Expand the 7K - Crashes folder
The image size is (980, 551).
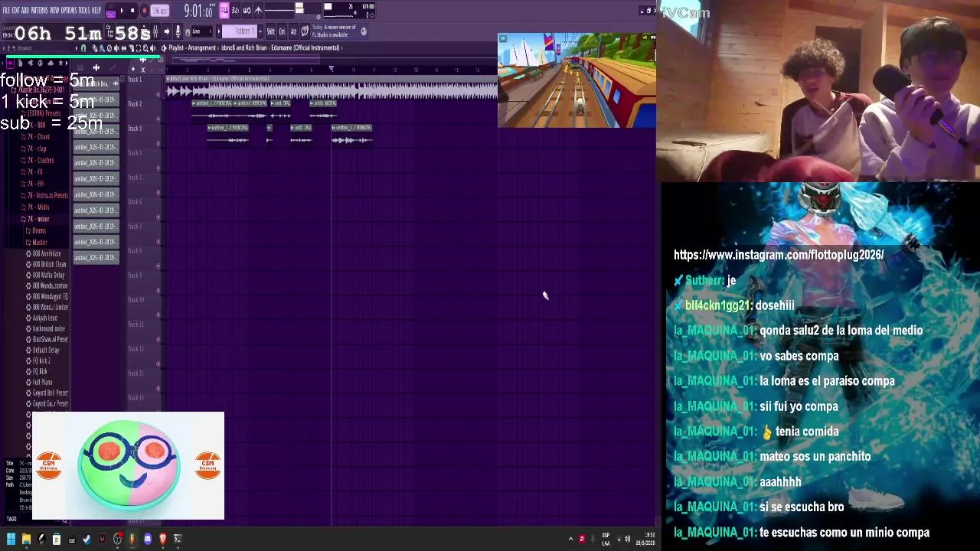pyautogui.click(x=38, y=160)
